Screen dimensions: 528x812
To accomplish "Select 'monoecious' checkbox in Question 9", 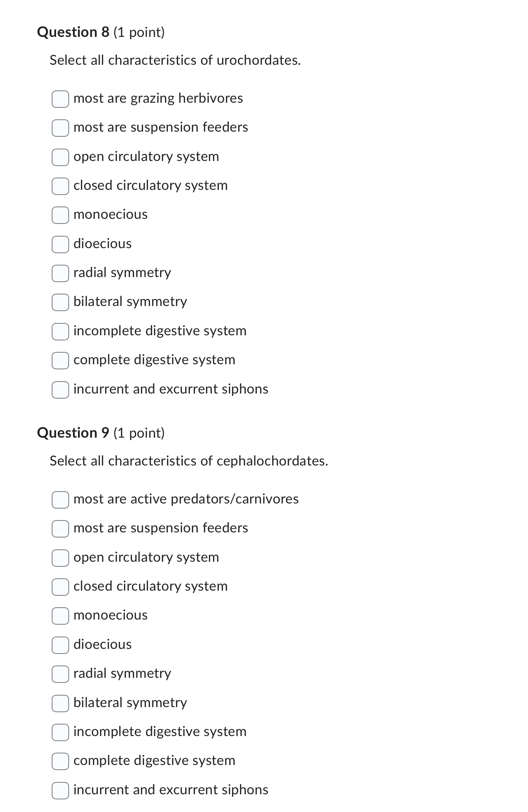I will 60,616.
